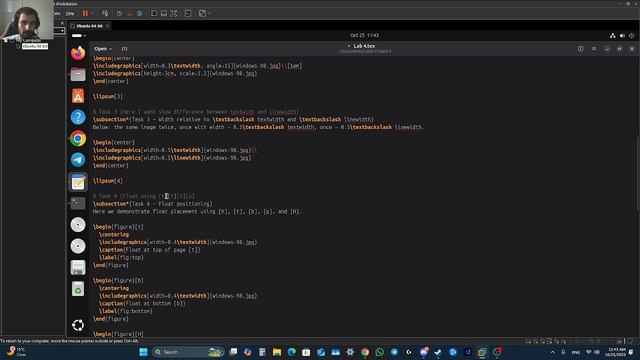Close the VMware library panel

62,23
